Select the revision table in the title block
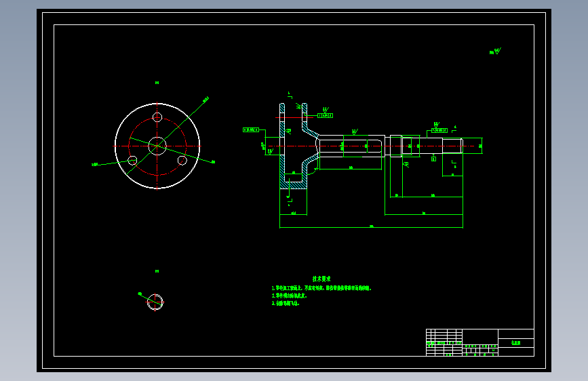Screen dimensions: 588x381 [x=444, y=342]
